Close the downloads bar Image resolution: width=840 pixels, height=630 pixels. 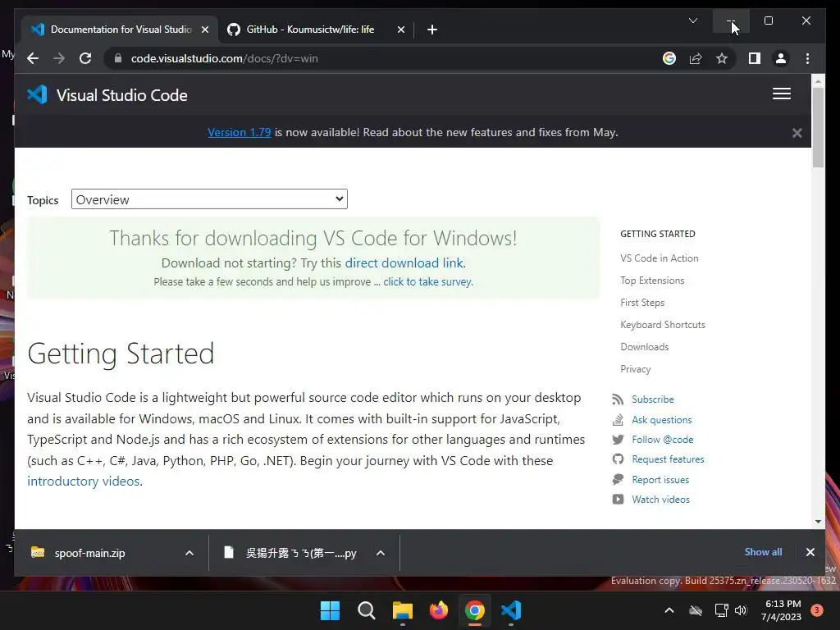coord(810,552)
